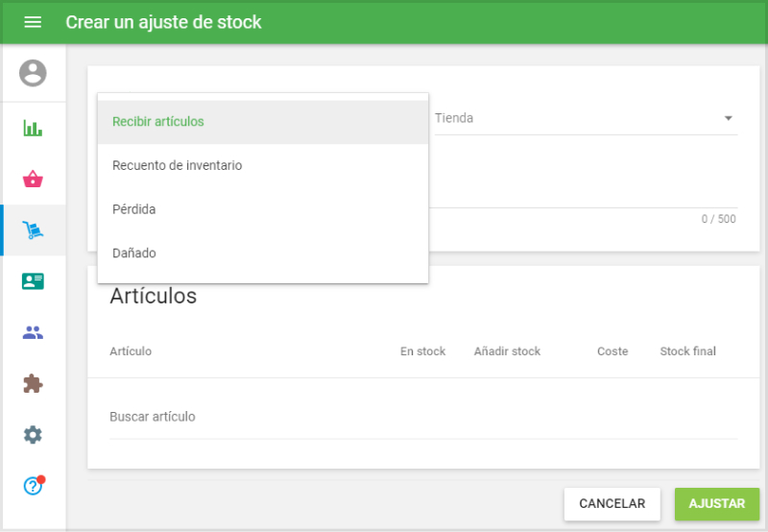
Task: Click the Buscar artículo search field
Action: (x=423, y=417)
